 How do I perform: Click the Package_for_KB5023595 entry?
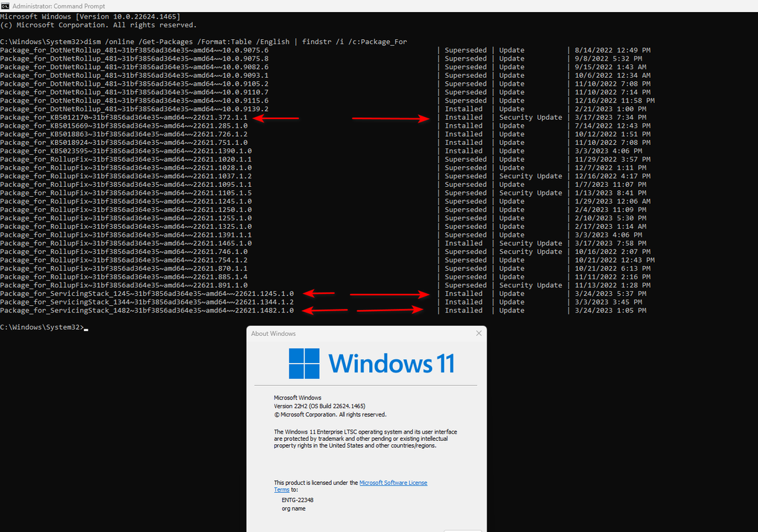click(126, 151)
